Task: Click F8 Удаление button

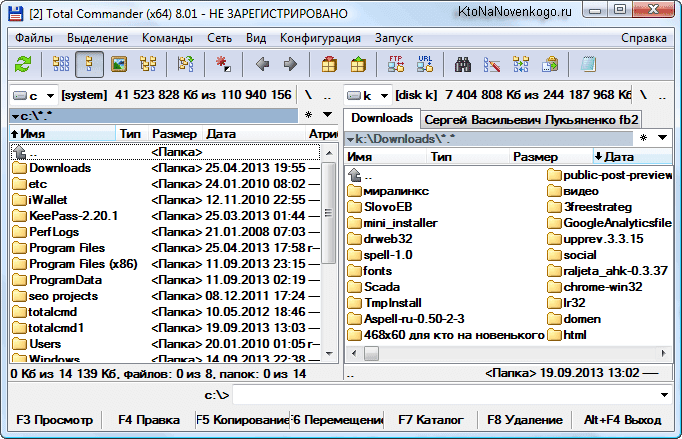Action: pyautogui.click(x=525, y=420)
